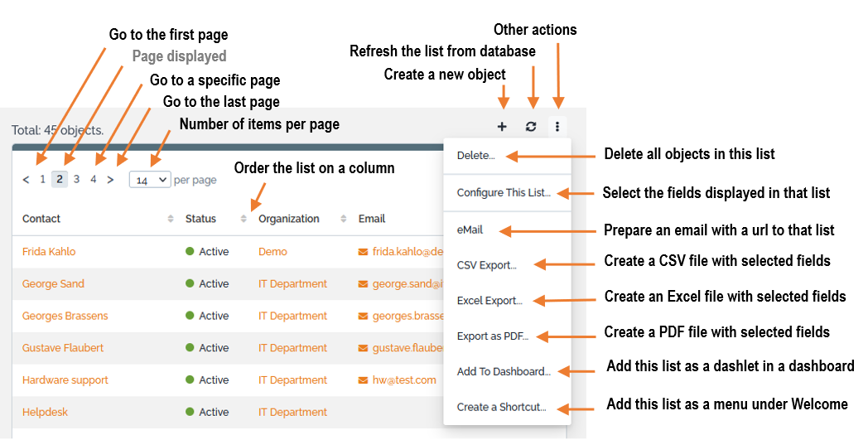The height and width of the screenshot is (440, 868).
Task: Open the hw@test.com email link
Action: (404, 380)
